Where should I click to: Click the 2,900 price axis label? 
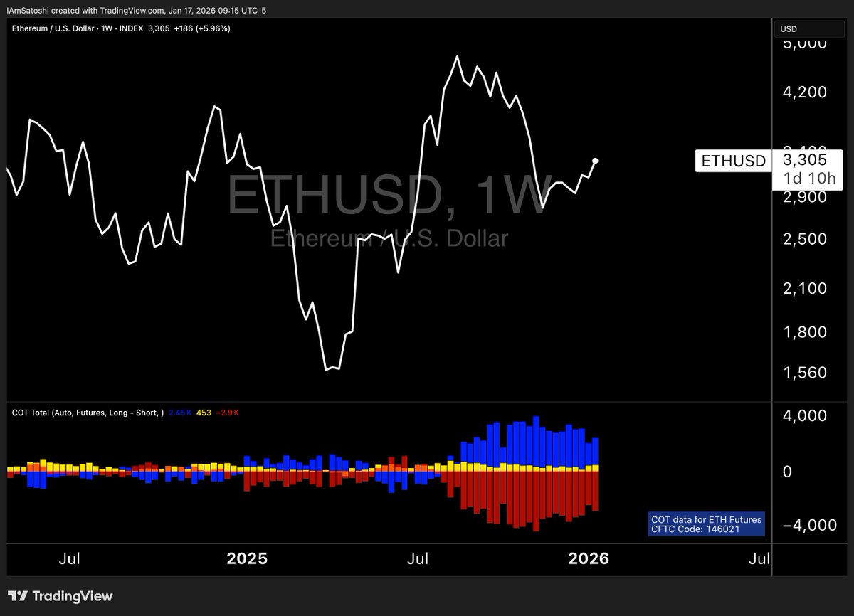click(x=804, y=197)
